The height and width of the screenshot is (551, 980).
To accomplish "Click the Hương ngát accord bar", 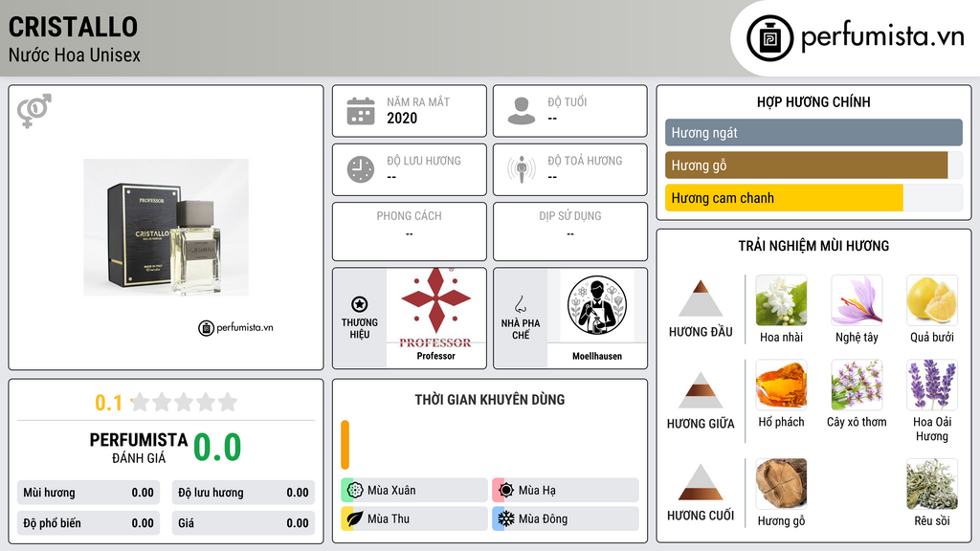I will (x=813, y=132).
